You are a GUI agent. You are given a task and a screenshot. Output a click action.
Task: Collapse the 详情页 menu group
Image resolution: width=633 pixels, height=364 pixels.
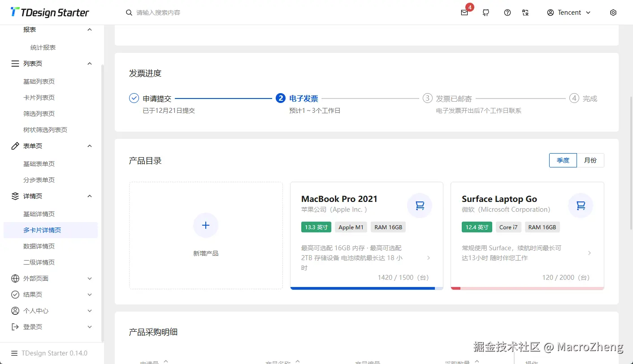pos(90,196)
